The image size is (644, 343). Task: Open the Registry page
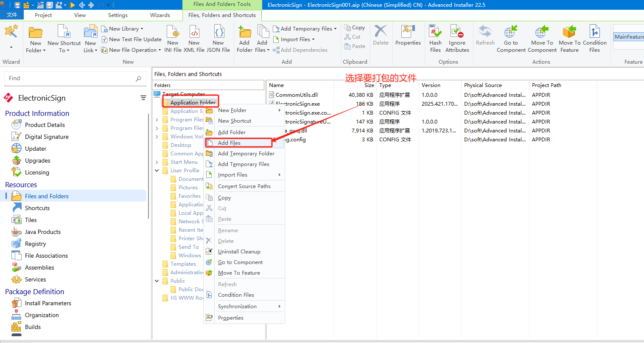(x=35, y=244)
